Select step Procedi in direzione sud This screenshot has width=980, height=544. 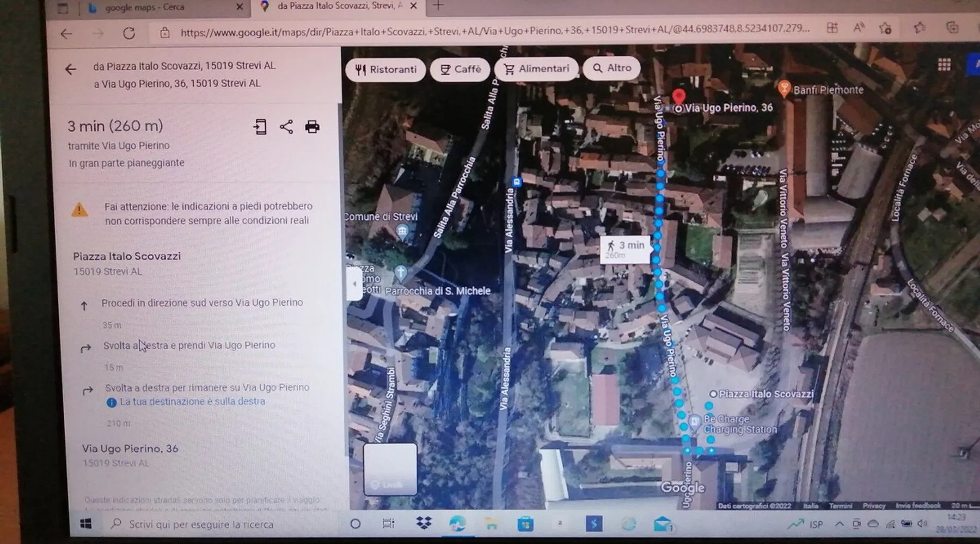[202, 302]
